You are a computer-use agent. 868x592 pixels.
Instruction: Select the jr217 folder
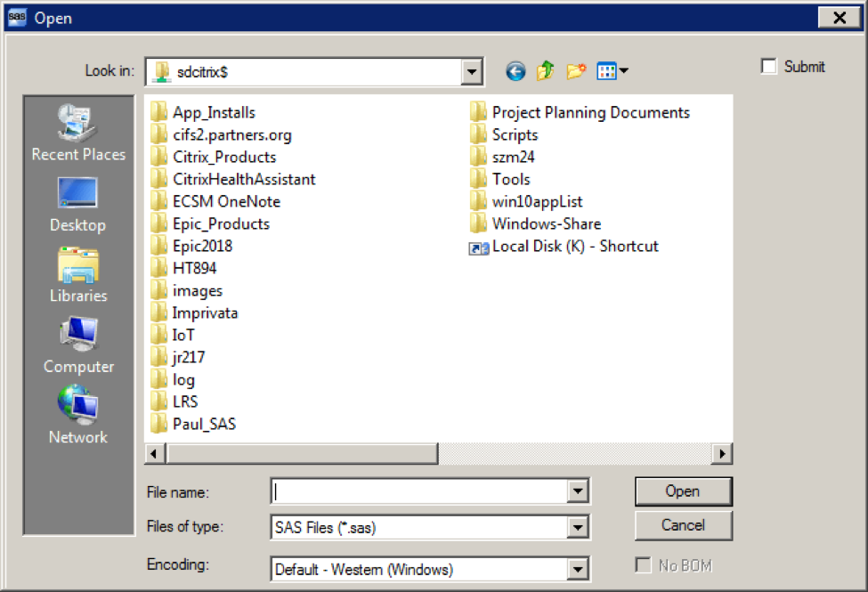click(178, 357)
